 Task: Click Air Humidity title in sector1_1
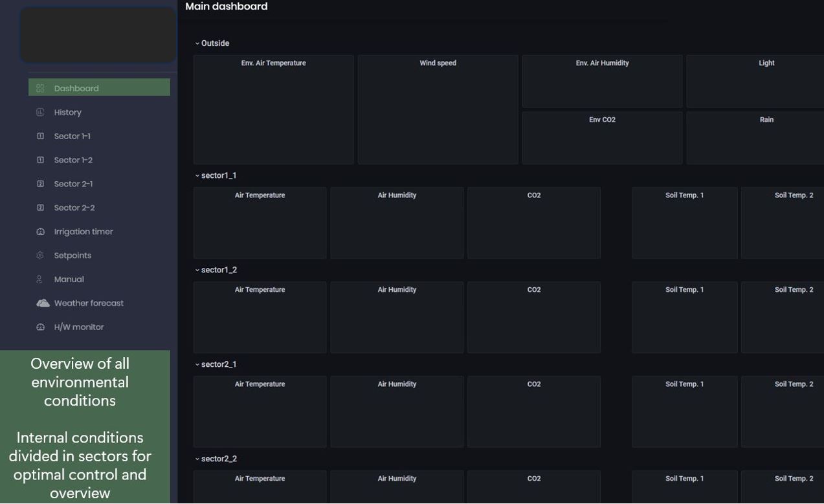click(397, 195)
